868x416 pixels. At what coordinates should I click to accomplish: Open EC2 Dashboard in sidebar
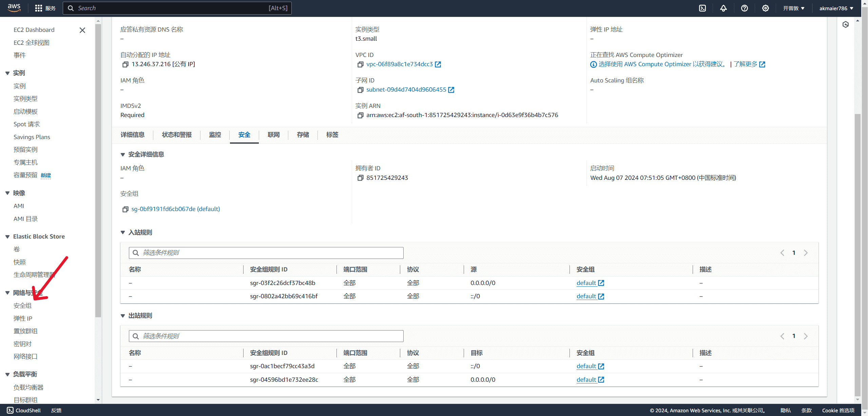click(x=34, y=30)
